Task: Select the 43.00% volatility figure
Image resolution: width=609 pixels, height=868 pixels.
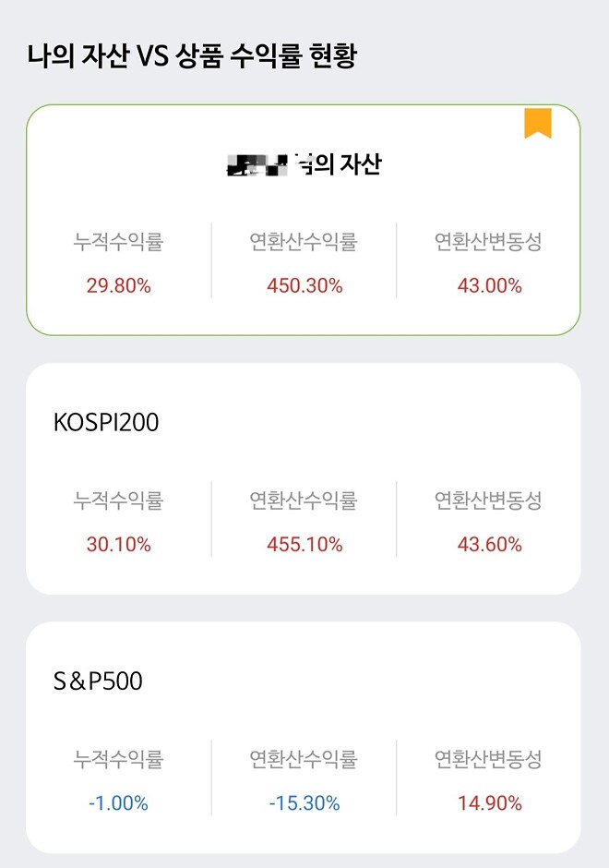Action: click(x=489, y=284)
